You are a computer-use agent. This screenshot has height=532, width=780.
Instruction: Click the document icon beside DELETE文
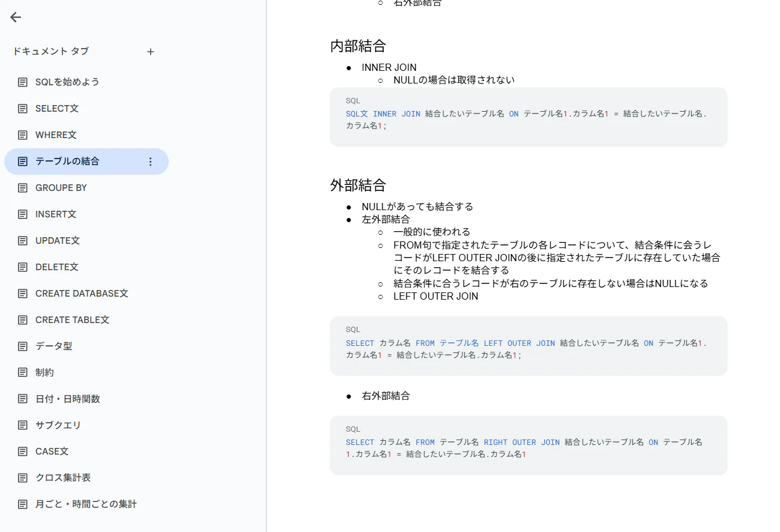click(x=23, y=267)
